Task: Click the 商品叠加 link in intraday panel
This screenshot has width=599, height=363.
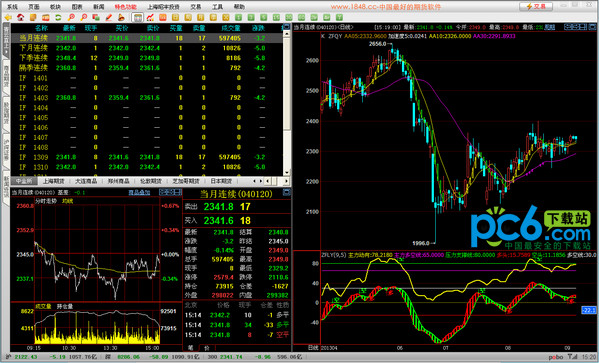Action: click(139, 192)
